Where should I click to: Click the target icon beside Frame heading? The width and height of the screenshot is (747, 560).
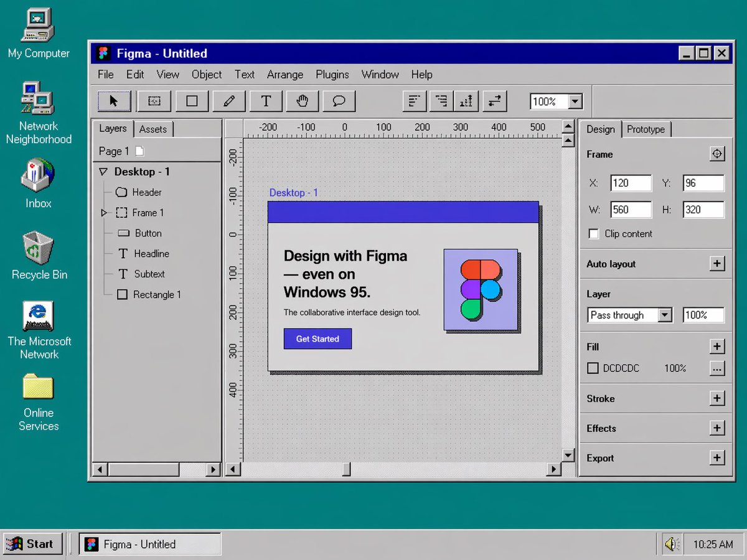pyautogui.click(x=717, y=154)
